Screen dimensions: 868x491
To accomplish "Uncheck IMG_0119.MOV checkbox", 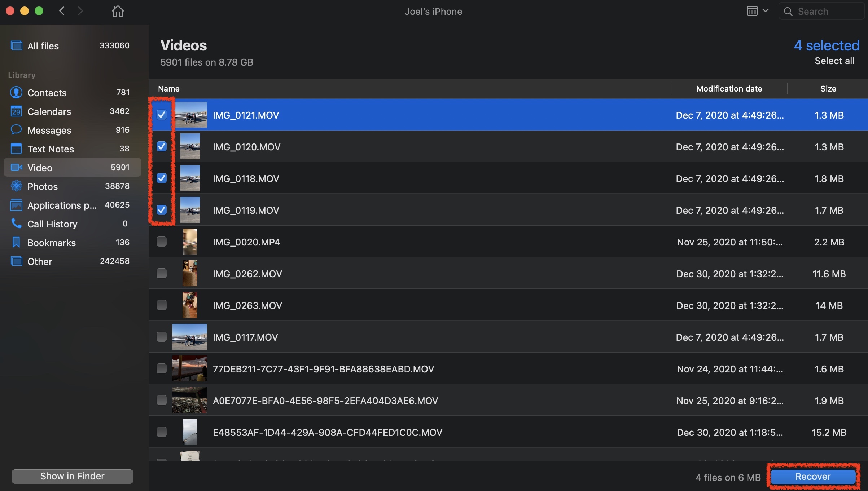I will click(x=162, y=210).
